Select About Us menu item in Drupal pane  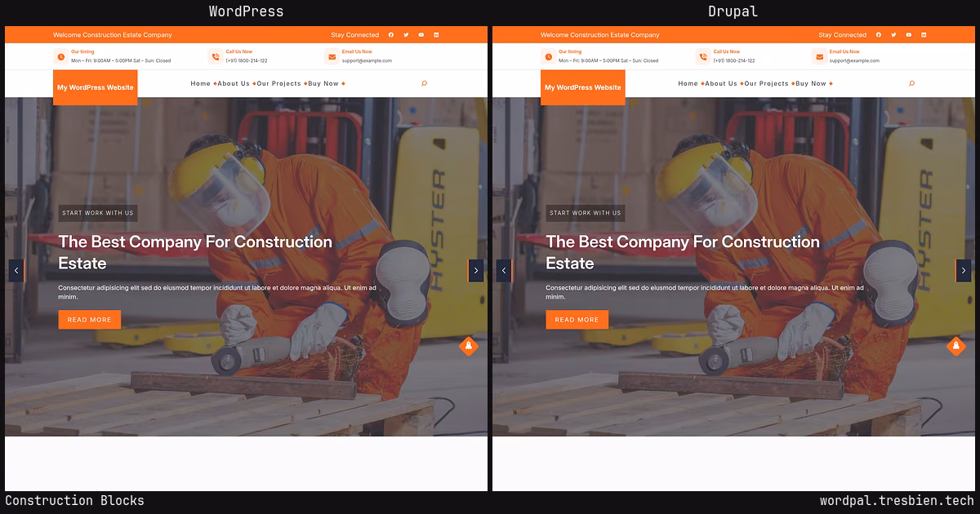pos(721,83)
